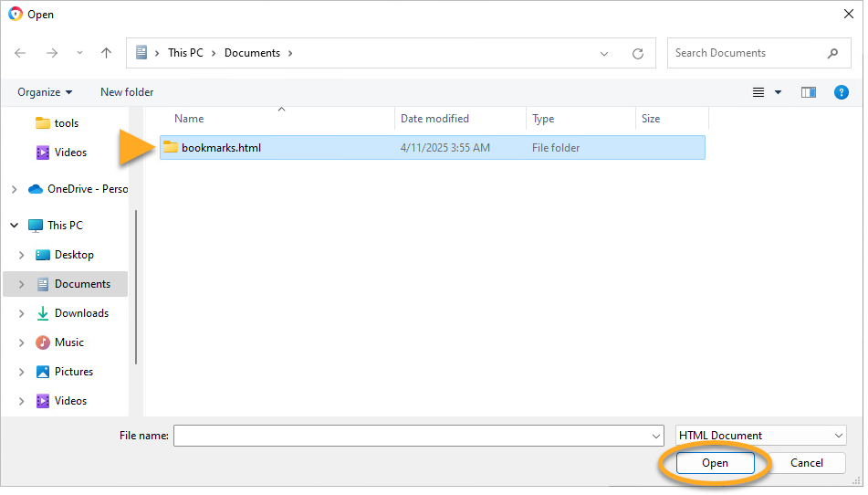Click the Back navigation arrow
Screen dimensions: 868x495
click(20, 53)
